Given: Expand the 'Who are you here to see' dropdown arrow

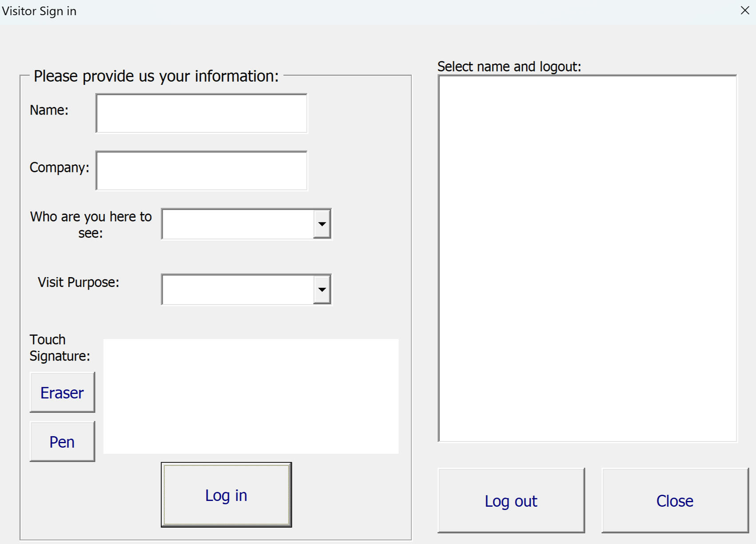Looking at the screenshot, I should (x=322, y=224).
